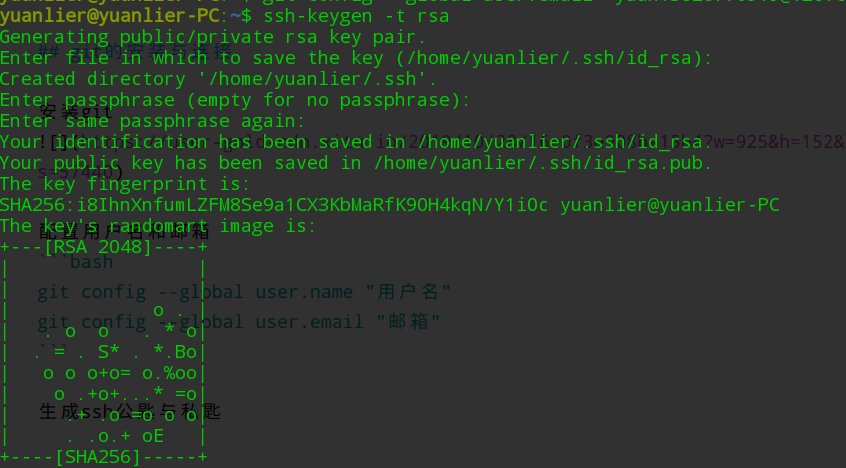Click the ssh-keygen -t rsa command text

click(x=356, y=16)
